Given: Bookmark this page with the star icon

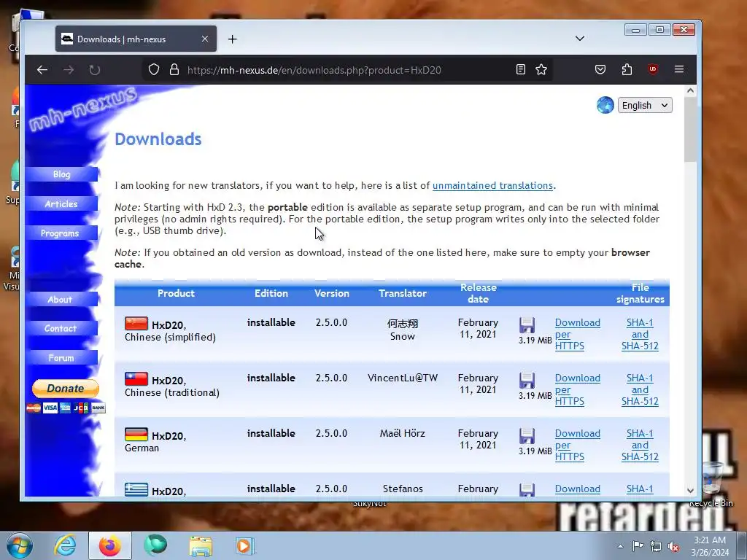Looking at the screenshot, I should [x=541, y=69].
